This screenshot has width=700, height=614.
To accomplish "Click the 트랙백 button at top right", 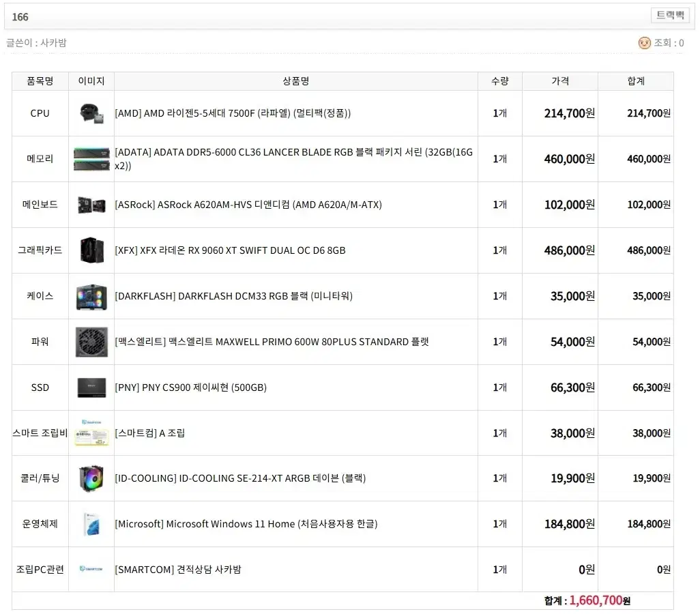I will [669, 15].
